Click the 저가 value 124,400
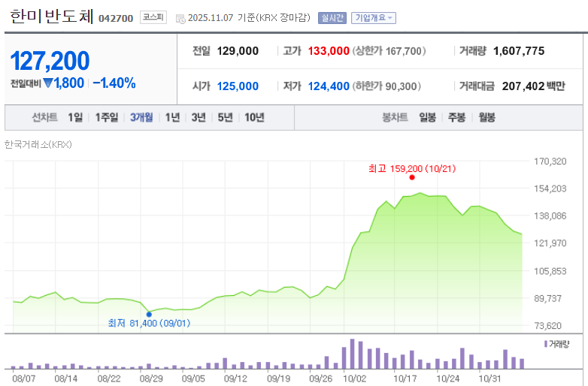The width and height of the screenshot is (588, 386). coord(329,86)
